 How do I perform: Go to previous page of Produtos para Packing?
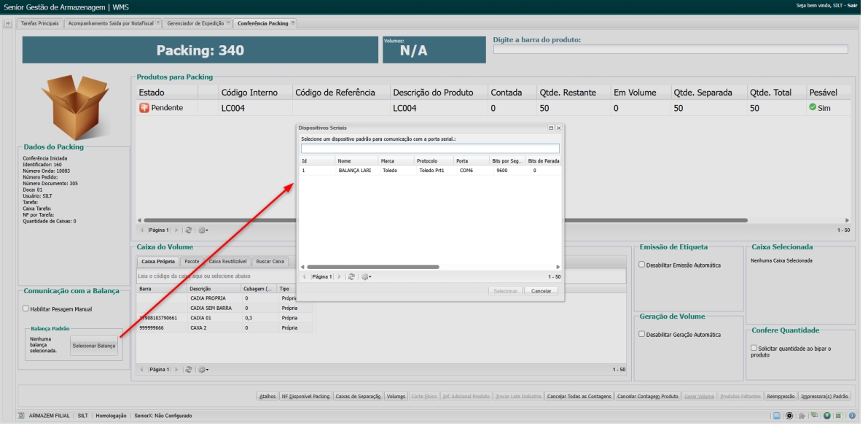141,230
